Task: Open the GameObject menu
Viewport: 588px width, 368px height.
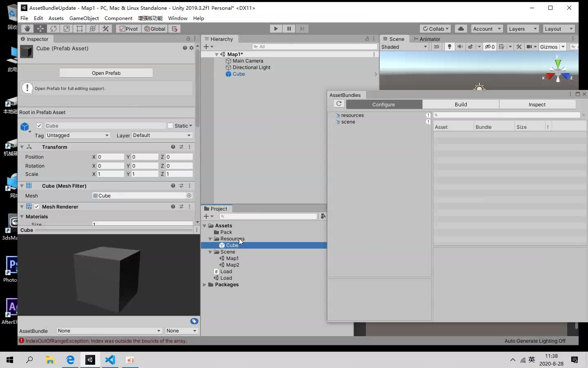Action: click(x=84, y=18)
